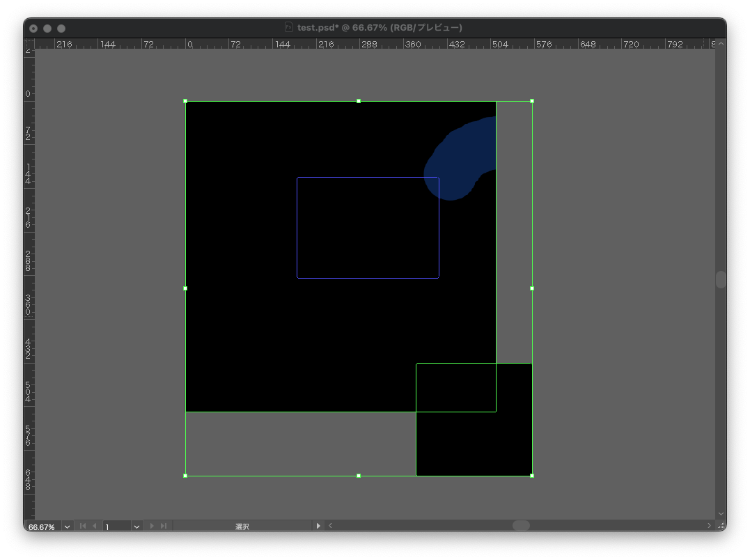Click the scroll-right arrow on horizontal scrollbar
Screen dimensions: 750x560
pyautogui.click(x=710, y=525)
